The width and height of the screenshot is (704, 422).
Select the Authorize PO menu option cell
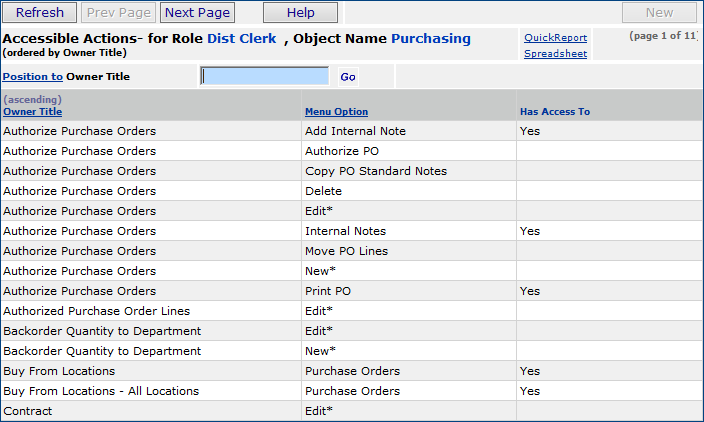[341, 151]
